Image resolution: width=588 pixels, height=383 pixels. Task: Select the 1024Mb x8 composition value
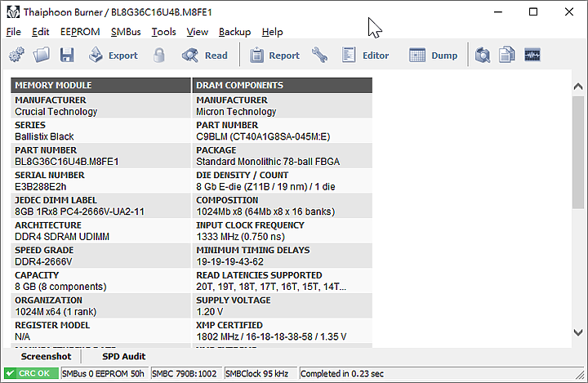coord(265,212)
